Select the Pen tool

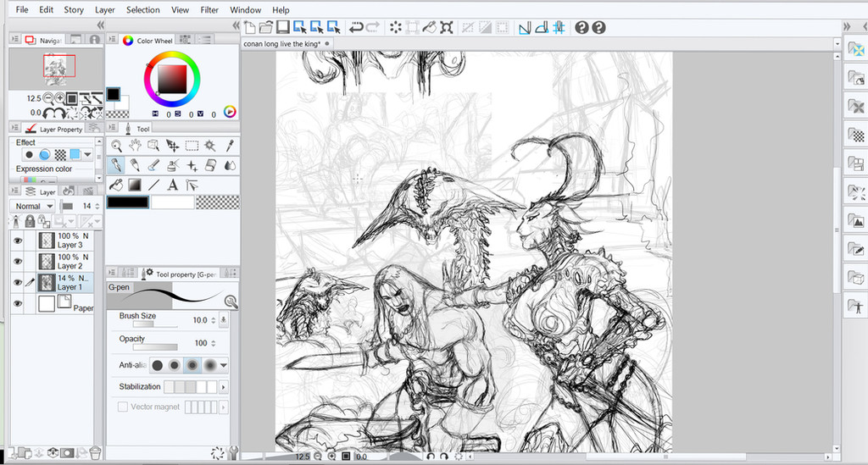point(116,165)
